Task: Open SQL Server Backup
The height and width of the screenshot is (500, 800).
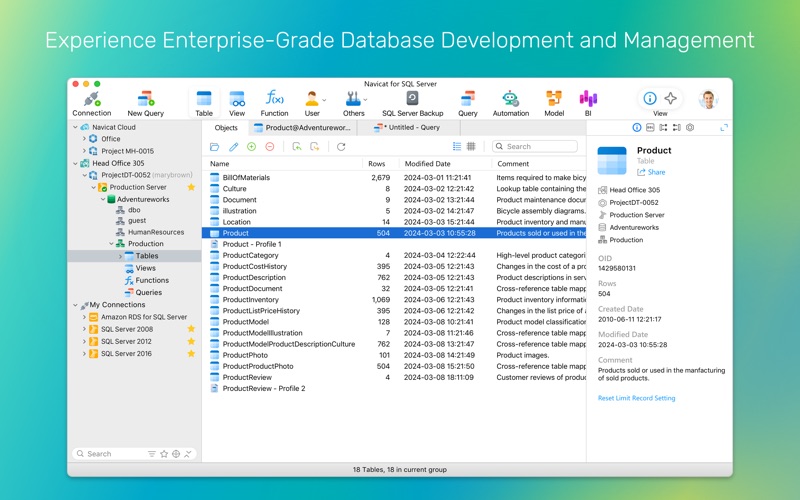Action: 413,104
